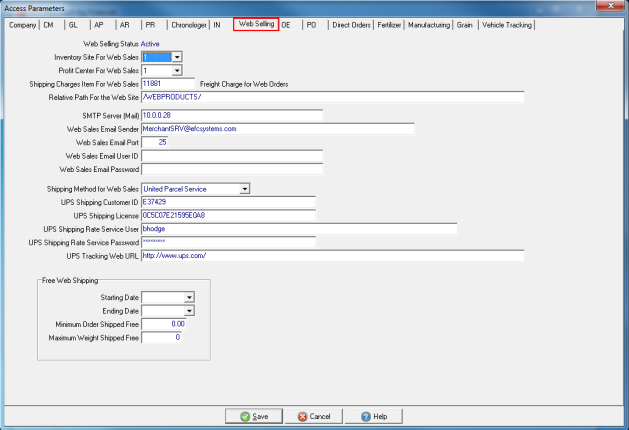Viewport: 629px width, 430px height.
Task: Switch to the Company tab
Action: tap(22, 24)
